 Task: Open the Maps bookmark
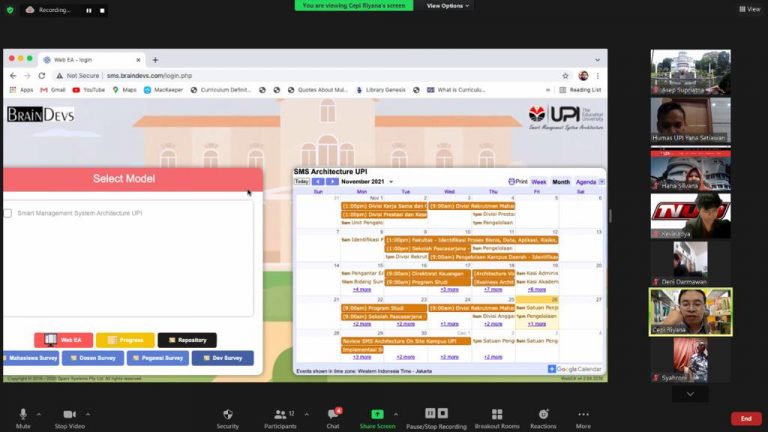(124, 90)
